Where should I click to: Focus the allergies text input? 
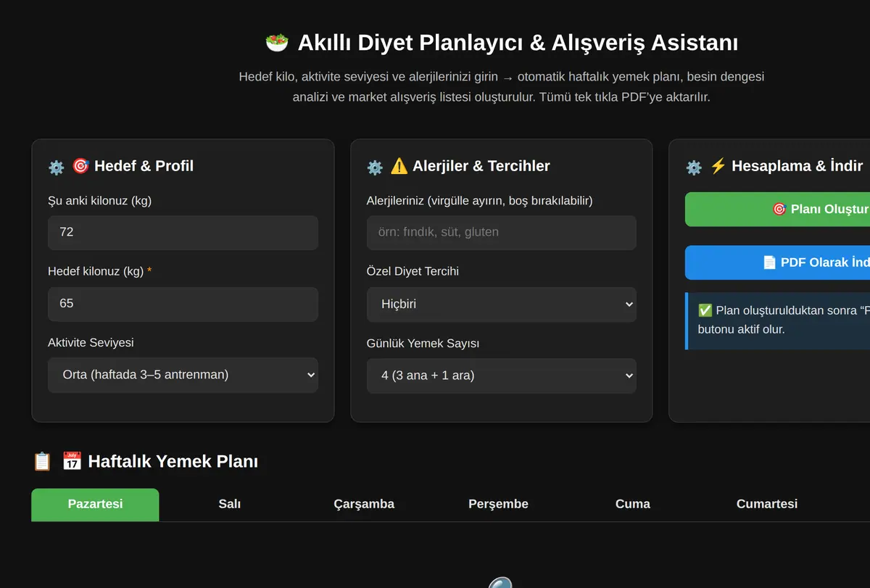pos(502,233)
